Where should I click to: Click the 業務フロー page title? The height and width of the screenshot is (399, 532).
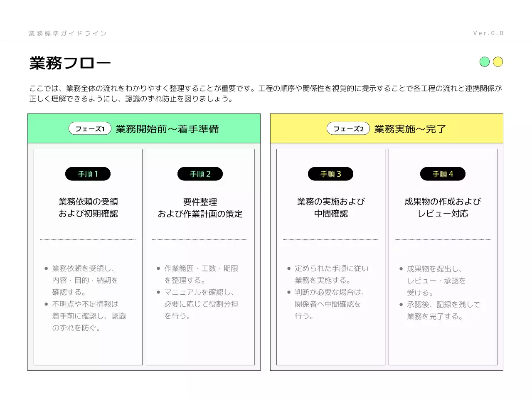(x=69, y=62)
